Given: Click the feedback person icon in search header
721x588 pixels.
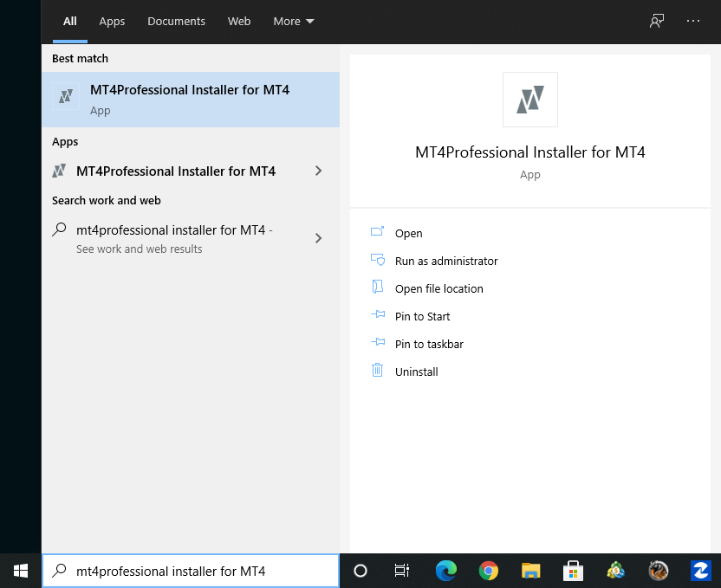Looking at the screenshot, I should click(657, 21).
